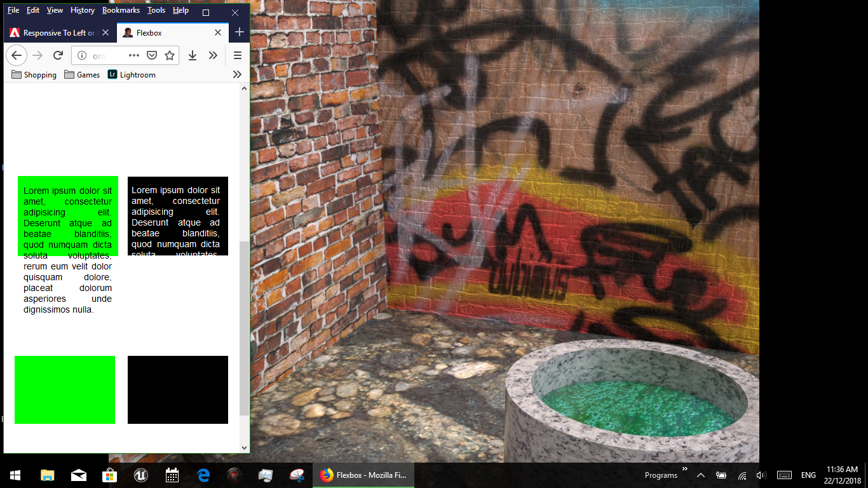Viewport: 868px width, 488px height.
Task: Close the Flexbox tab
Action: [x=218, y=32]
